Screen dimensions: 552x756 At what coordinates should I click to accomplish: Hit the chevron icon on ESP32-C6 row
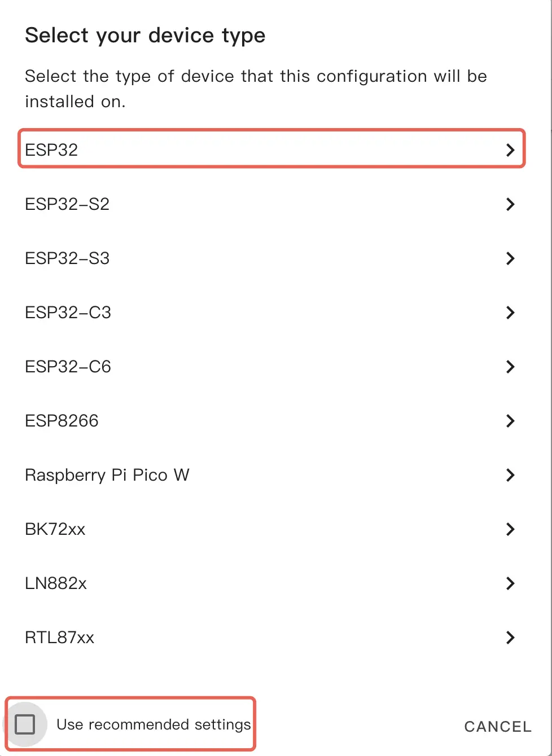pyautogui.click(x=510, y=367)
